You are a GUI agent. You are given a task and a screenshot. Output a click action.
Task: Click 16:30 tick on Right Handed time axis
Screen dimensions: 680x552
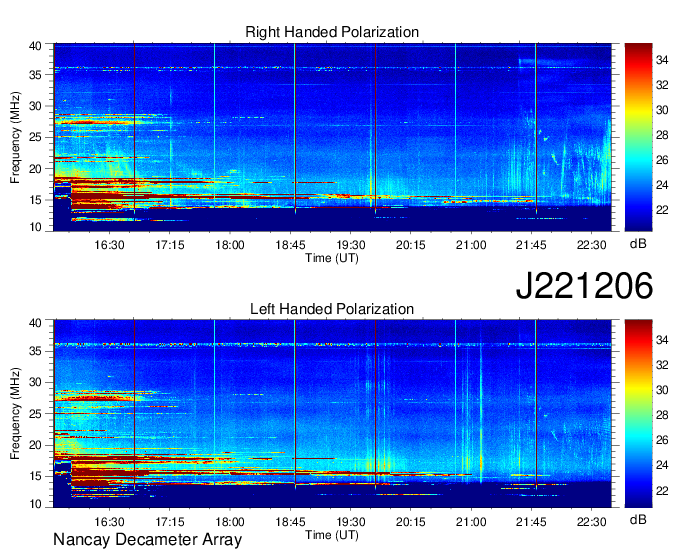(x=109, y=245)
